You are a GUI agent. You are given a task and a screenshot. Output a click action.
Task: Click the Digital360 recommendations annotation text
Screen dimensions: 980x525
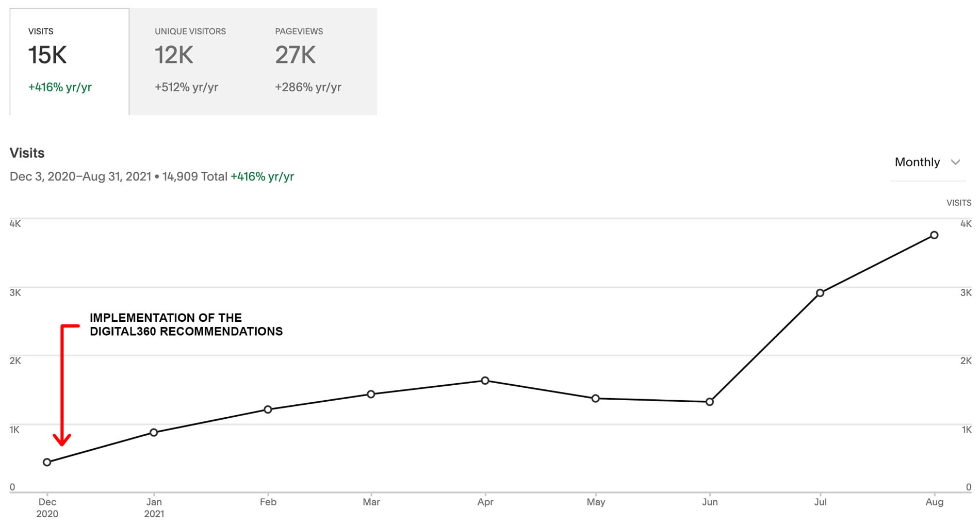point(186,324)
